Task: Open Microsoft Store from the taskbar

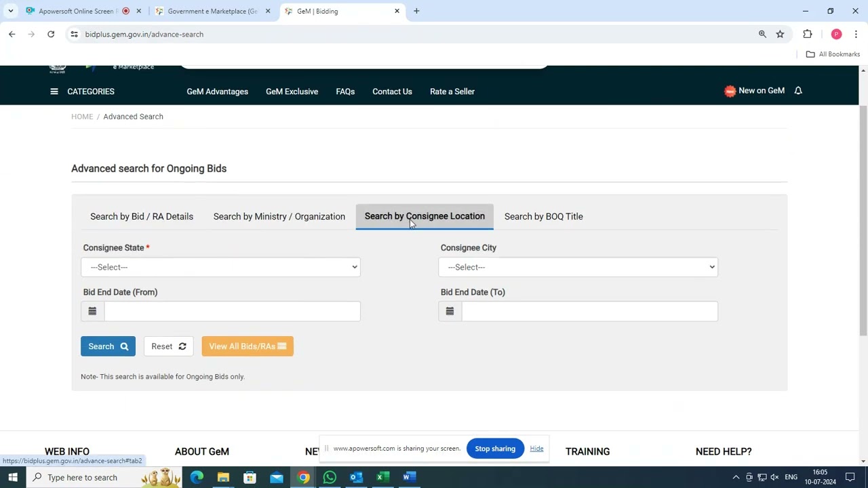Action: (250, 477)
